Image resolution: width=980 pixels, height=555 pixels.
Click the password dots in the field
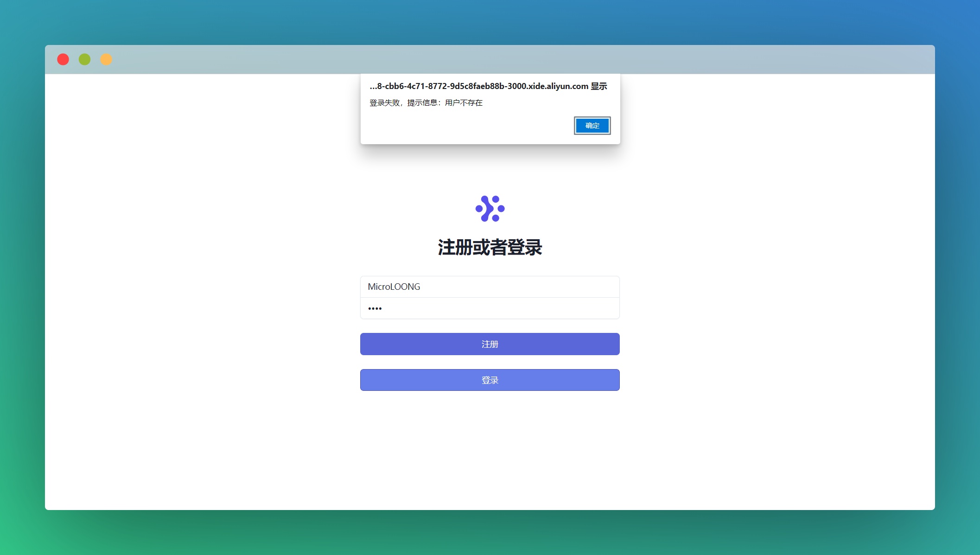[x=375, y=309]
